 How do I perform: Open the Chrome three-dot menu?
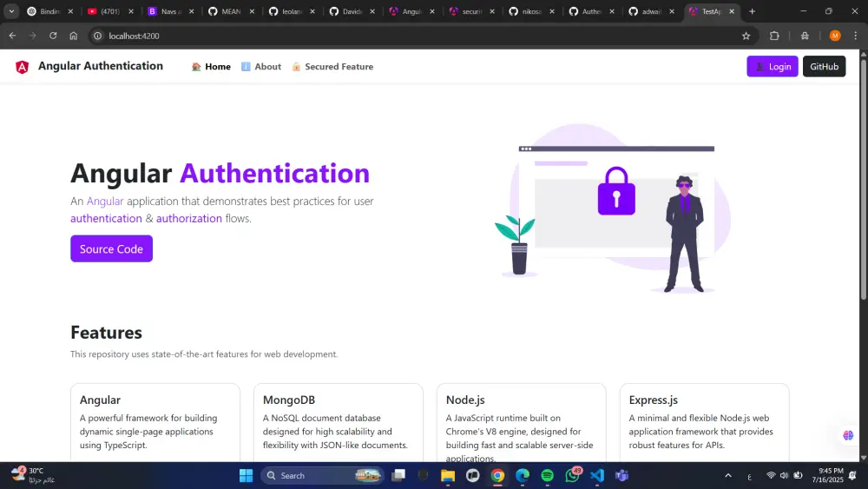click(x=856, y=36)
